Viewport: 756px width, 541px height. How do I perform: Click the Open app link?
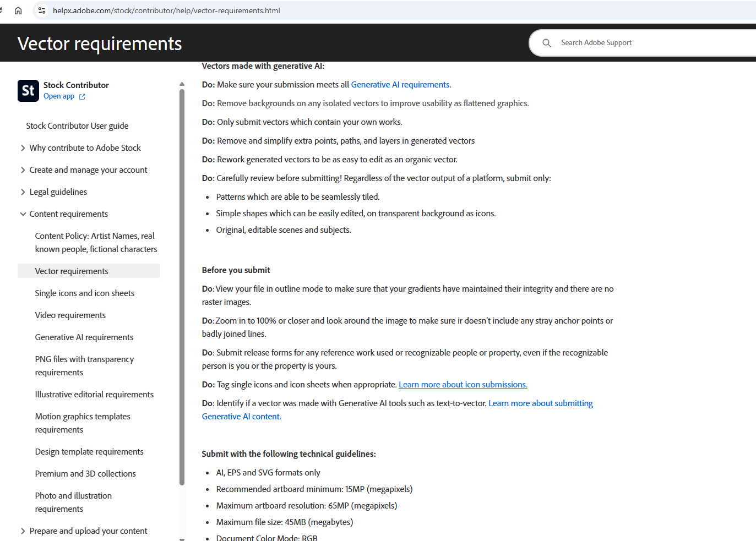pyautogui.click(x=59, y=96)
